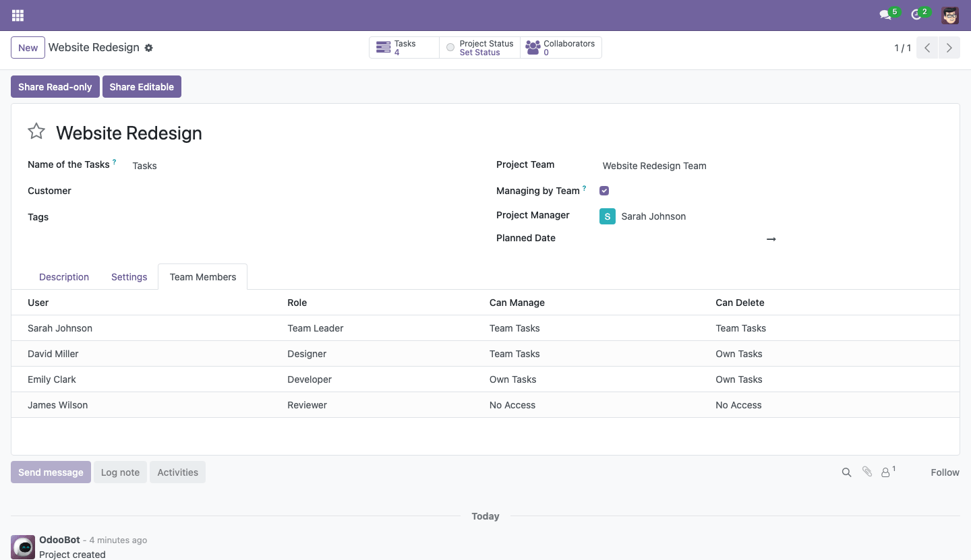971x560 pixels.
Task: Click the New button
Action: click(x=28, y=48)
